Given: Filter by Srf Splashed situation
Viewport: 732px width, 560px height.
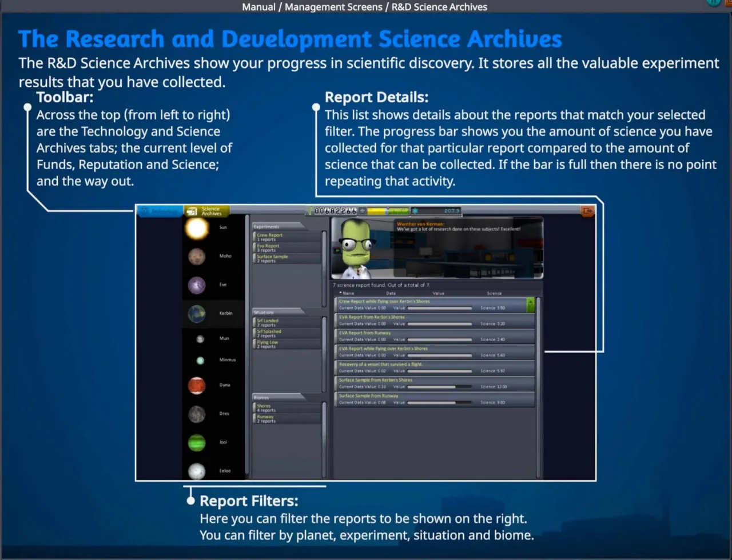Looking at the screenshot, I should click(287, 333).
